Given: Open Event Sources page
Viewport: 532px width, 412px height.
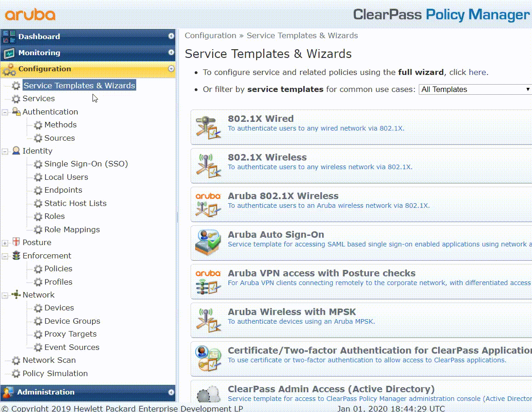Looking at the screenshot, I should [x=72, y=347].
